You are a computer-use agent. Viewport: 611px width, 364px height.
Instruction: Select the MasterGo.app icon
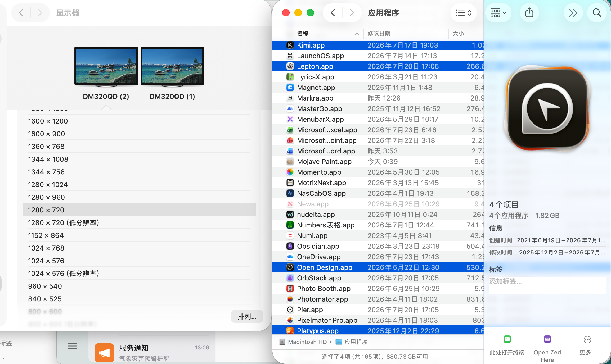coord(290,109)
